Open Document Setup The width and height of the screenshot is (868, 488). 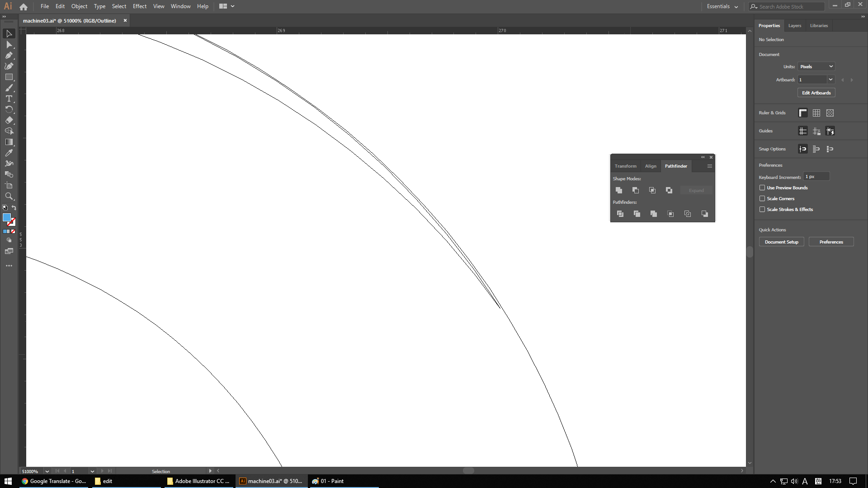pos(781,242)
